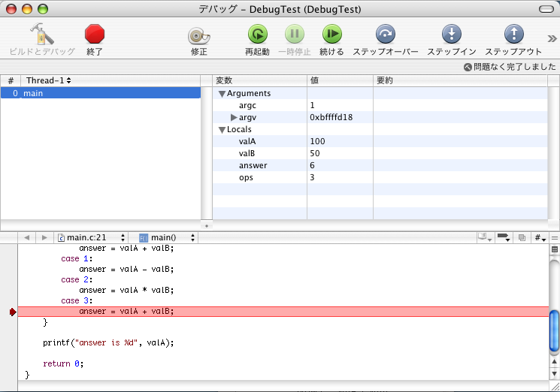Collapse the Locals group

(222, 130)
